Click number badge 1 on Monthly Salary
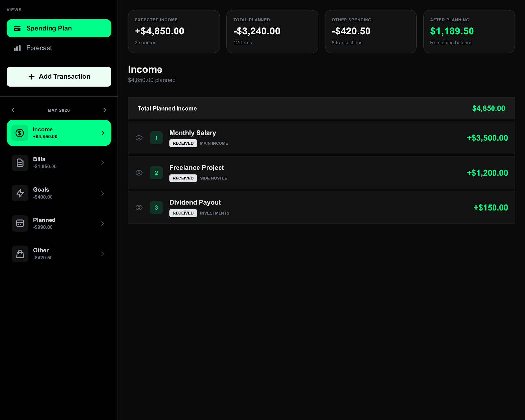Screen dimensions: 525x420 tap(156, 138)
